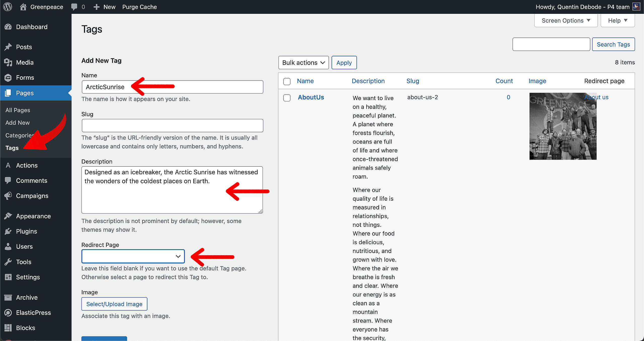Click the Forms icon in sidebar
The image size is (644, 341).
click(8, 78)
